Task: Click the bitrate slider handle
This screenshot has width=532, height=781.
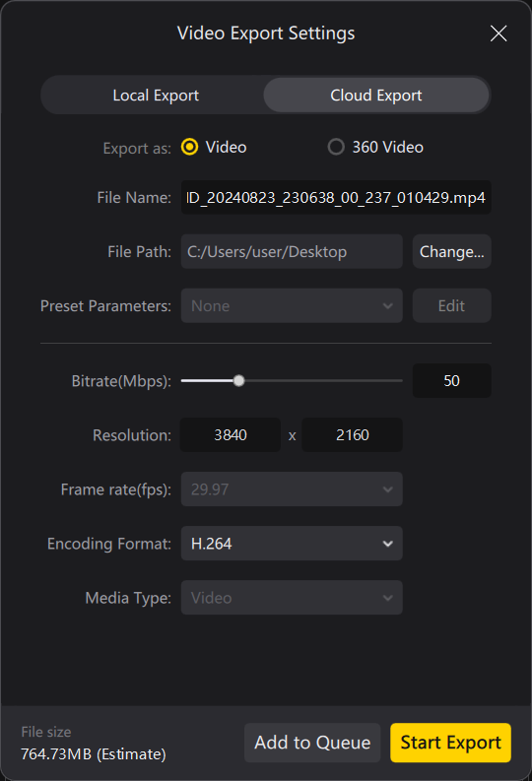Action: click(239, 381)
